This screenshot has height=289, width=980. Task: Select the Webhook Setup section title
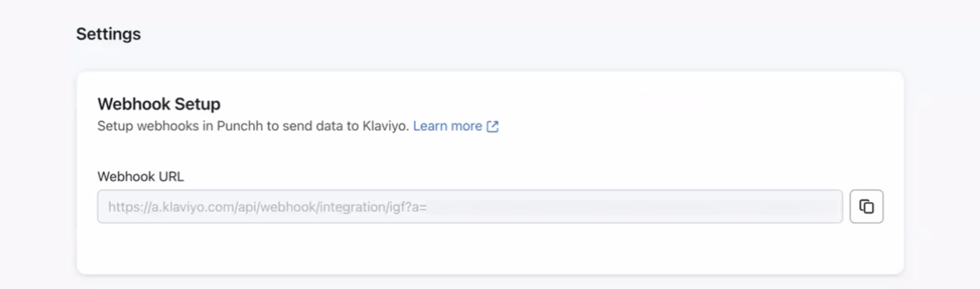point(159,104)
